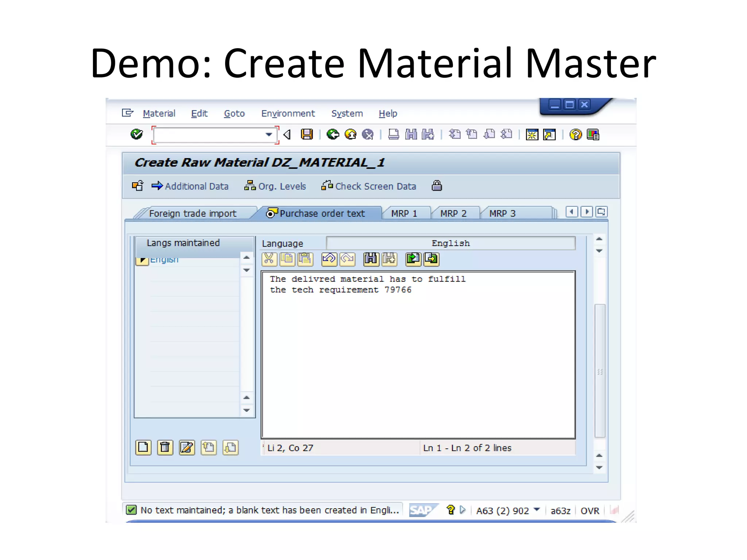This screenshot has width=747, height=560.
Task: Open the Material menu
Action: (x=159, y=113)
